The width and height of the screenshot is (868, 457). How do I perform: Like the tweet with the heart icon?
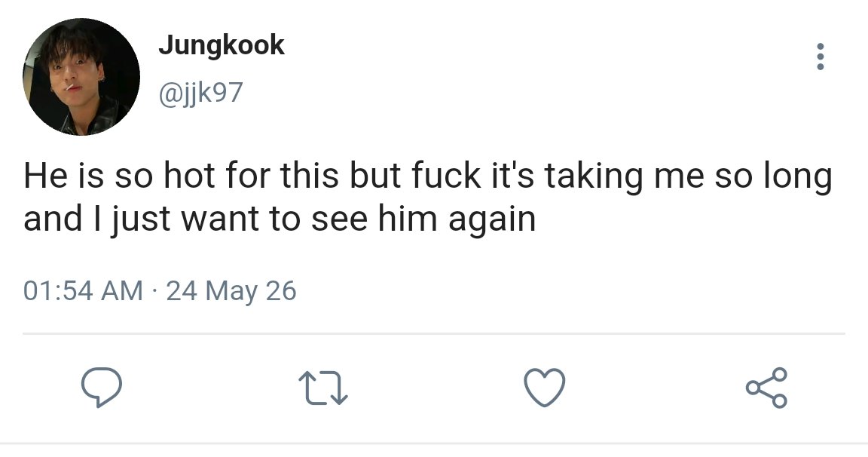(x=545, y=387)
